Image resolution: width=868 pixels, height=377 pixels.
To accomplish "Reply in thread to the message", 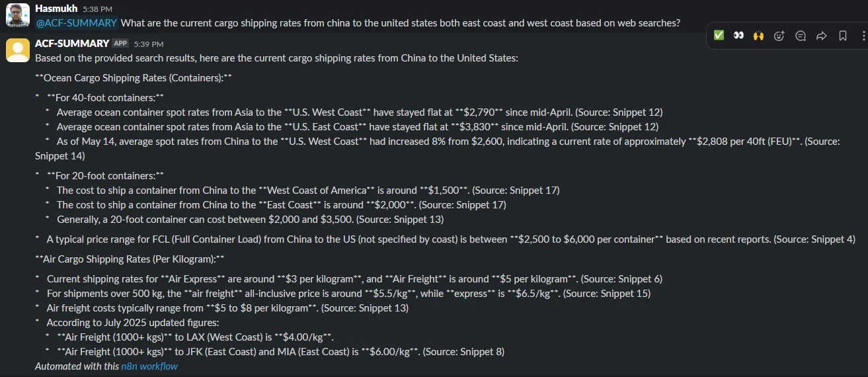I will (801, 36).
